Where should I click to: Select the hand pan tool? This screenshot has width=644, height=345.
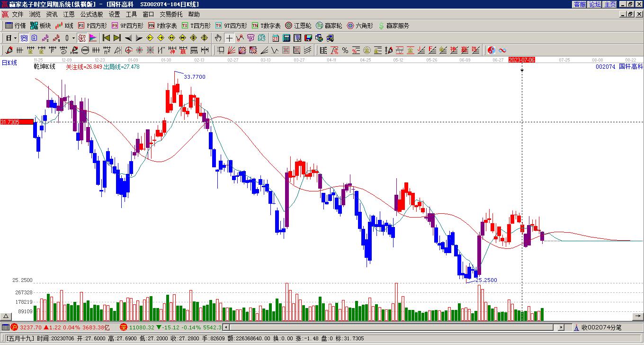pyautogui.click(x=218, y=38)
